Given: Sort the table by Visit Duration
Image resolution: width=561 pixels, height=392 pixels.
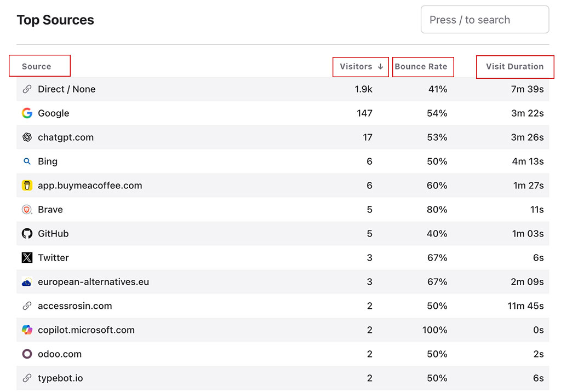Looking at the screenshot, I should coord(515,67).
